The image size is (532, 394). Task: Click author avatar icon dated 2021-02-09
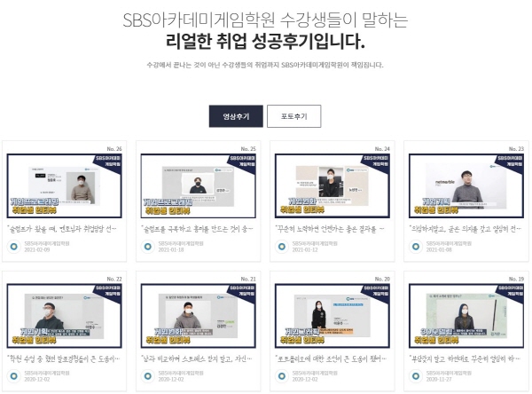point(14,247)
